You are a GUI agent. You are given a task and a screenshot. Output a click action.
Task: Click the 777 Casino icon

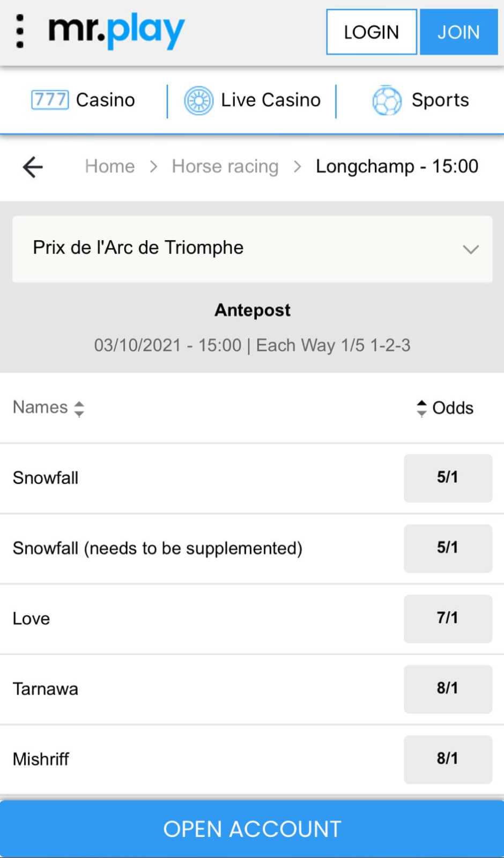click(x=50, y=100)
